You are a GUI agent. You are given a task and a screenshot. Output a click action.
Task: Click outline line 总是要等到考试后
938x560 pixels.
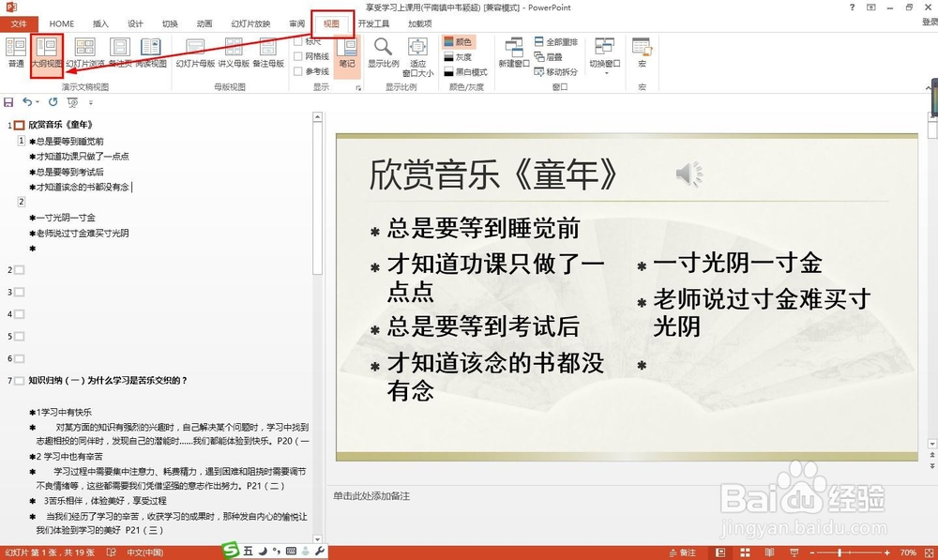(70, 172)
